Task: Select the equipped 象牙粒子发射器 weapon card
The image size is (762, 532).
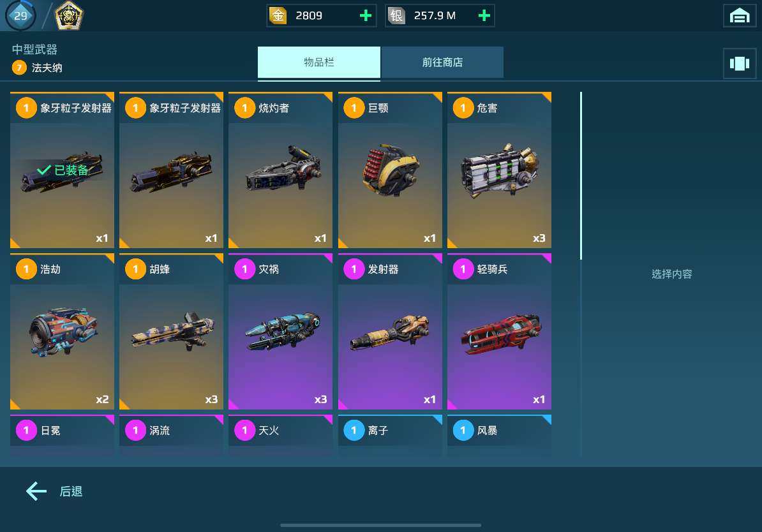Action: 62,170
